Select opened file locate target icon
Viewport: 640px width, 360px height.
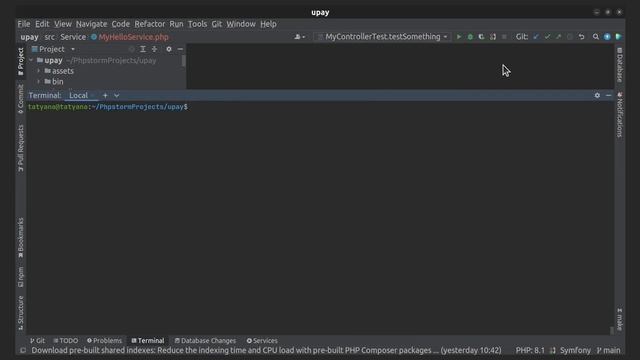pyautogui.click(x=131, y=49)
